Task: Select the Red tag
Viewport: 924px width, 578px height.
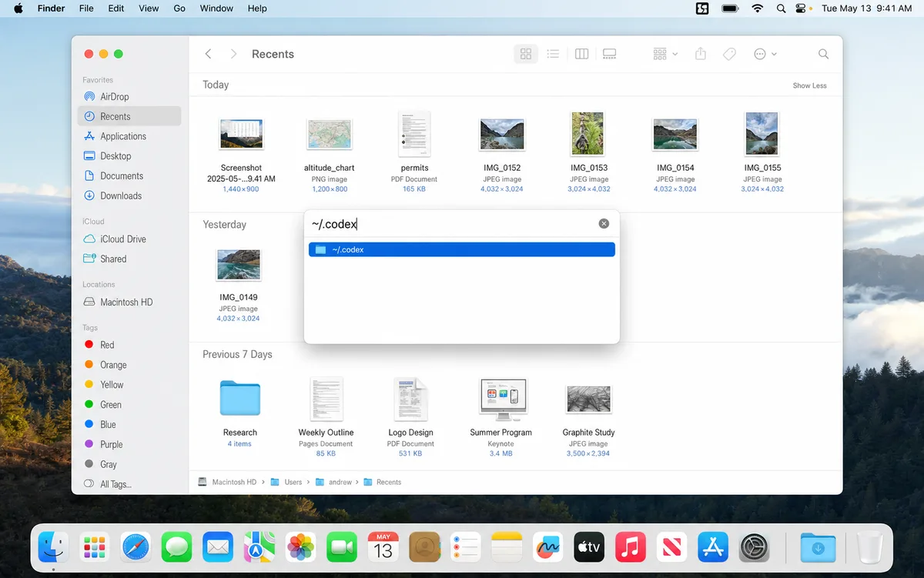Action: (x=129, y=345)
